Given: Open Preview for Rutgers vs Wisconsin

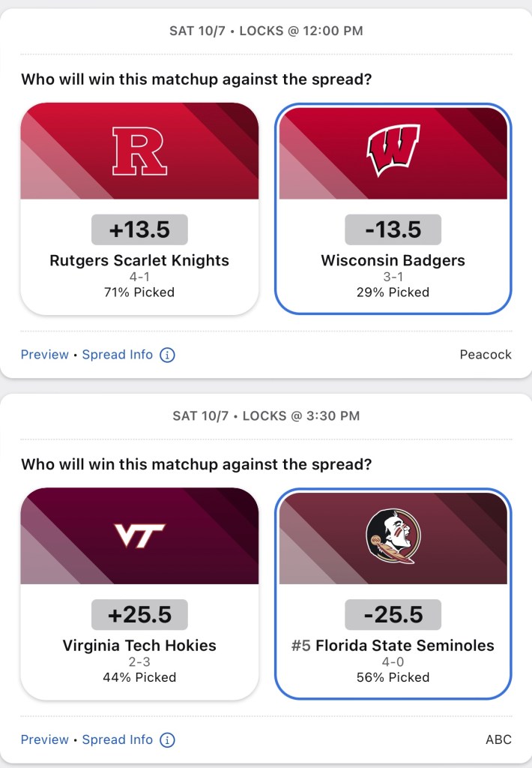Looking at the screenshot, I should coord(44,355).
